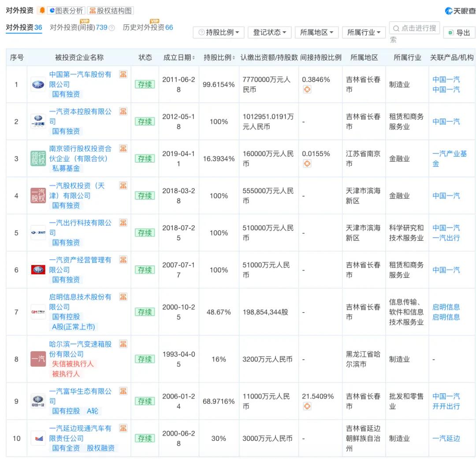Open 开开出行 related product link
This screenshot has height=459, width=476.
click(x=446, y=407)
